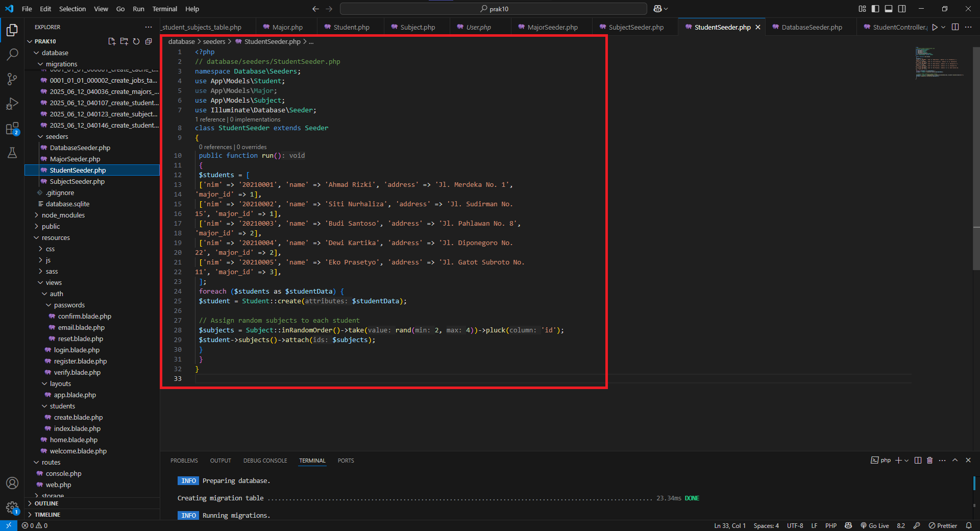Image resolution: width=980 pixels, height=531 pixels.
Task: Open the Extensions view
Action: tap(12, 128)
